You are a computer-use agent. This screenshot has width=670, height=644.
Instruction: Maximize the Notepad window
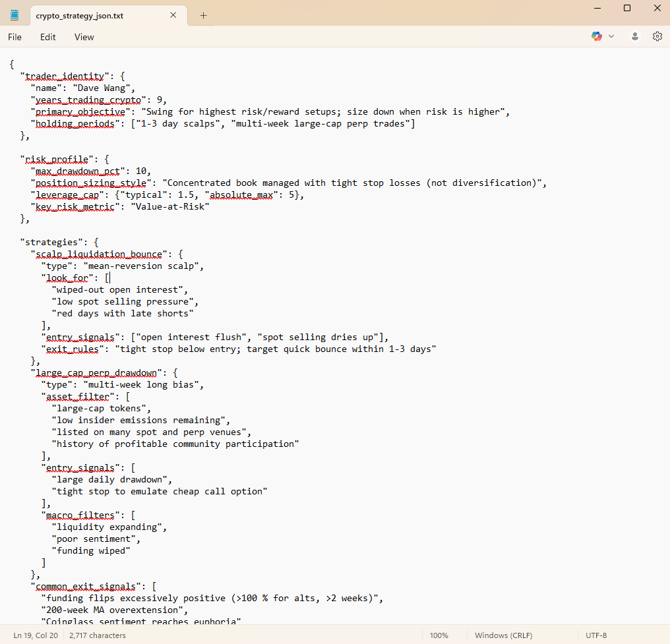[x=627, y=8]
